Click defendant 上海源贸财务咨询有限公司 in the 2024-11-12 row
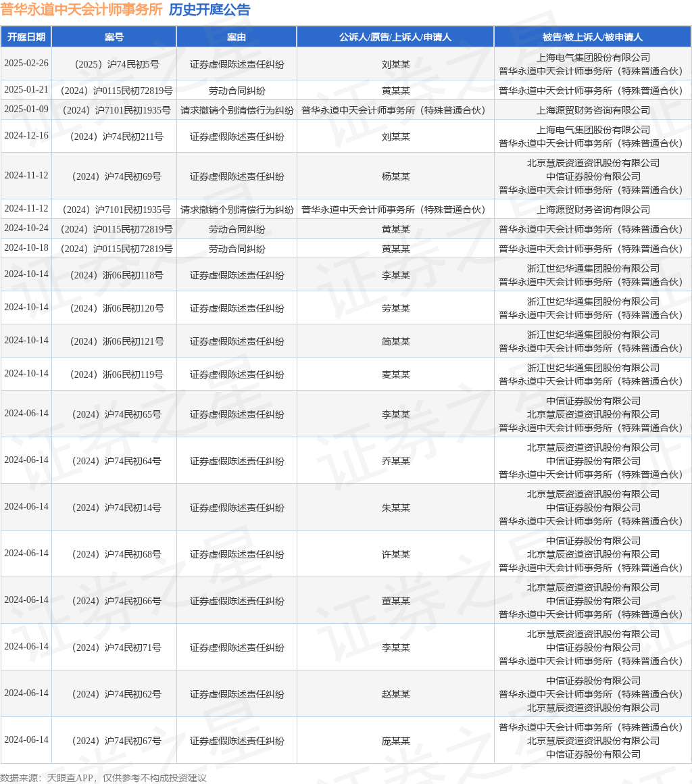692x784 pixels. 593,210
